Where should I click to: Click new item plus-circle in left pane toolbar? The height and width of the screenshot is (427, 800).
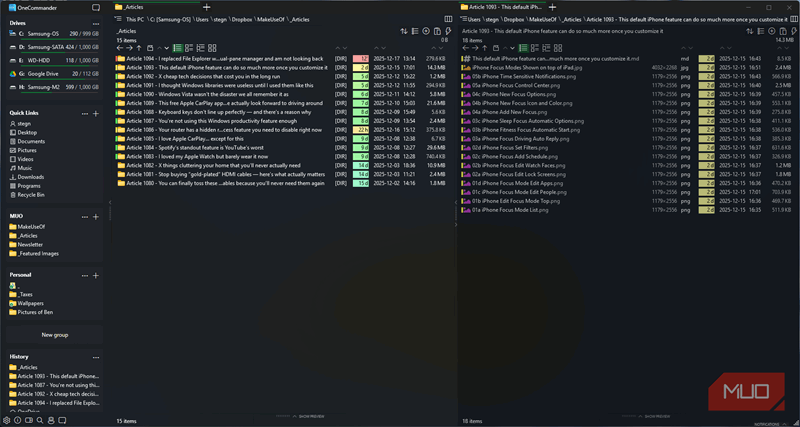426,31
